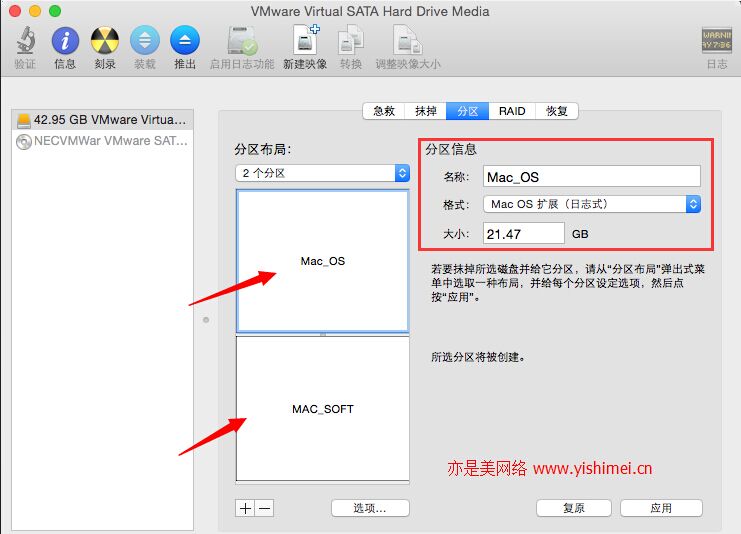Eject the disk with 推出 icon
This screenshot has width=741, height=534.
pos(185,41)
